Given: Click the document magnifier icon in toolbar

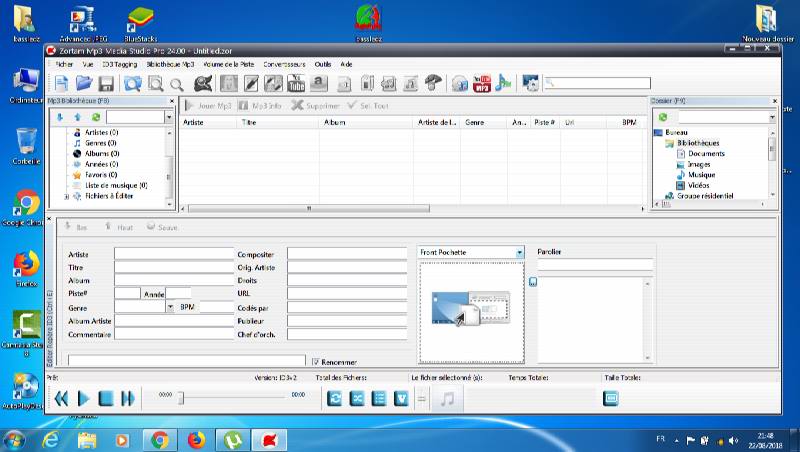Looking at the screenshot, I should click(x=156, y=84).
